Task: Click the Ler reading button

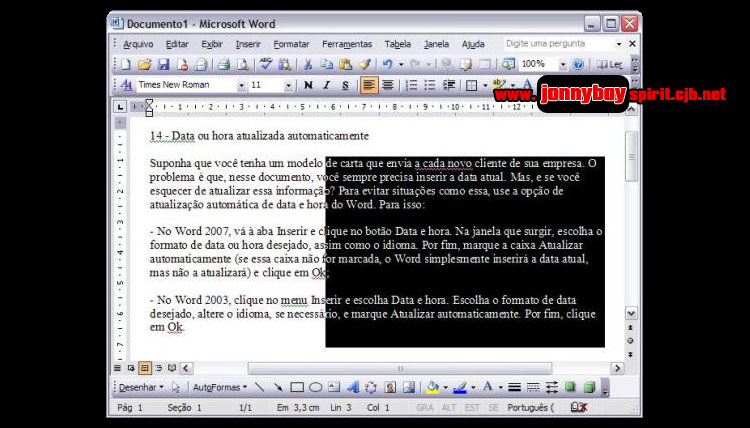Action: 610,64
